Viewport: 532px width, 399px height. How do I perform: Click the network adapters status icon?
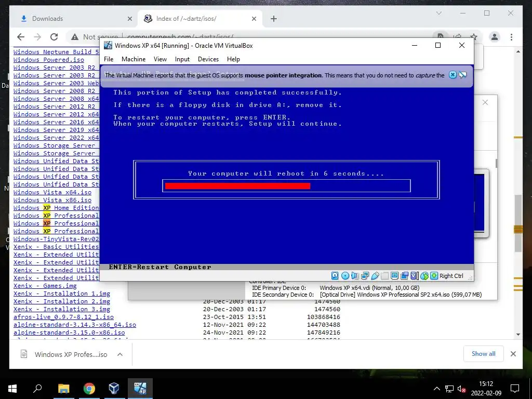point(365,276)
